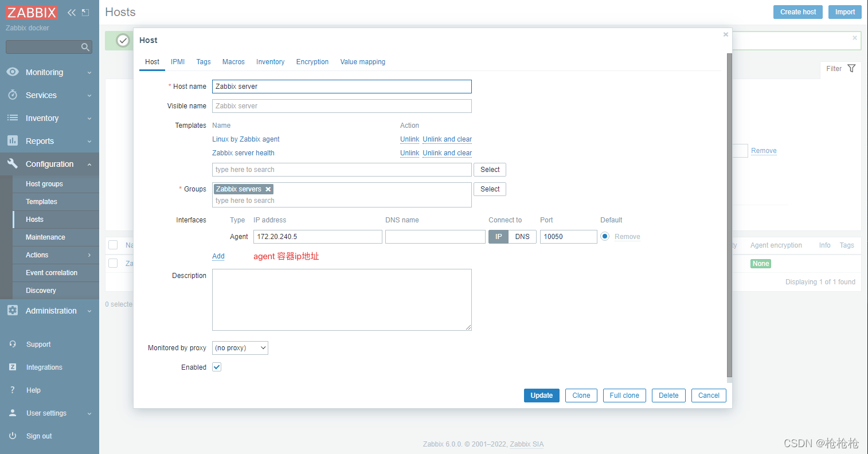Click the Import button
Screen dimensions: 868x454
tap(845, 12)
